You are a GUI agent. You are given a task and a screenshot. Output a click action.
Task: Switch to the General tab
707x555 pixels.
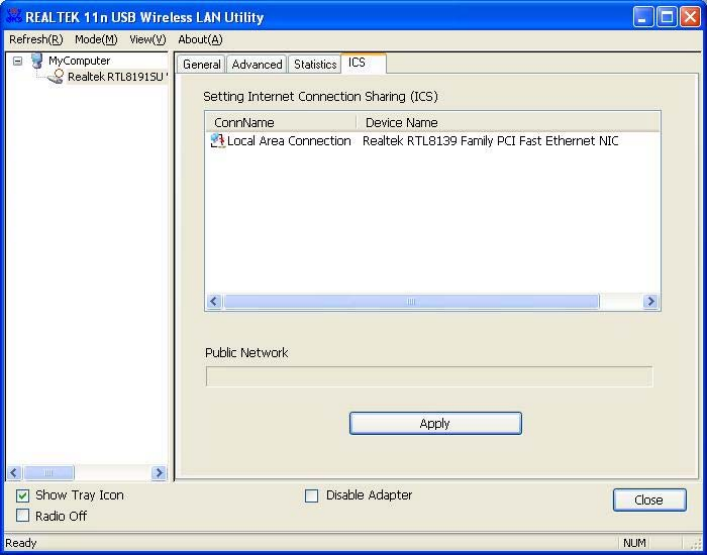201,64
